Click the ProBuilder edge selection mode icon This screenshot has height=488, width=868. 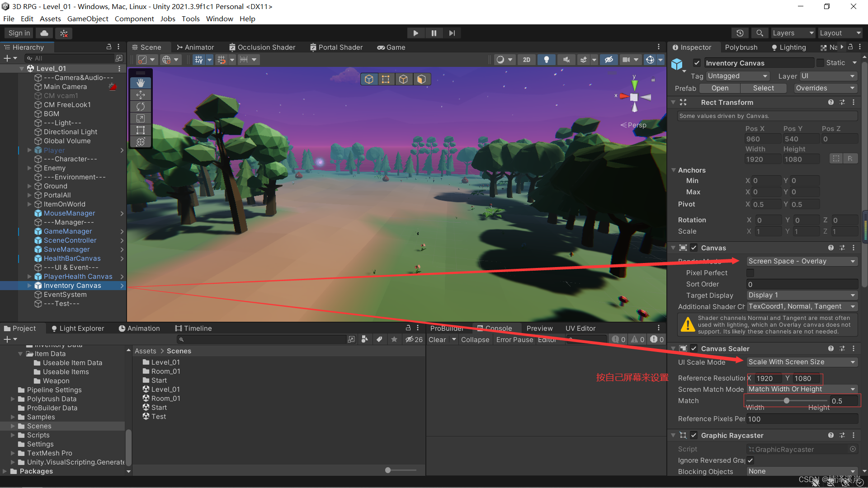(x=403, y=79)
